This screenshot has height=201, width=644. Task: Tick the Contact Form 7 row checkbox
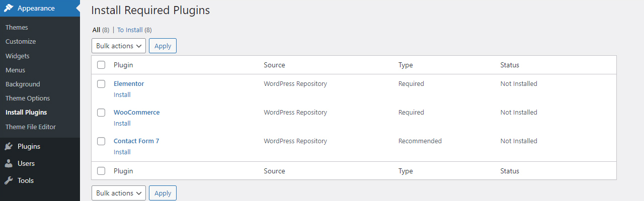click(x=101, y=141)
